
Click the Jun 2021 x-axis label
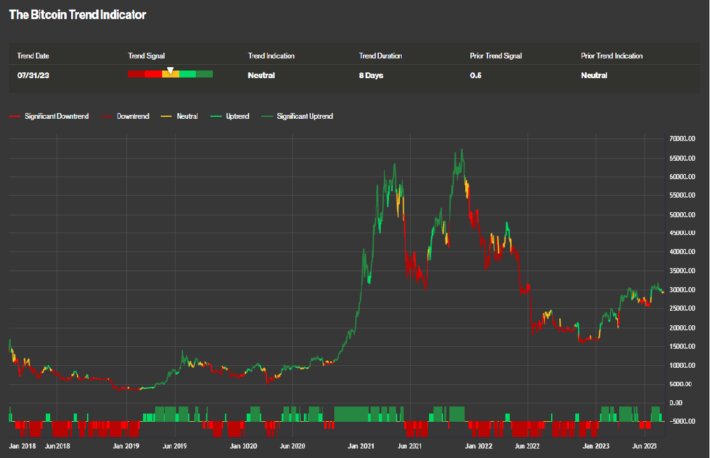[410, 446]
